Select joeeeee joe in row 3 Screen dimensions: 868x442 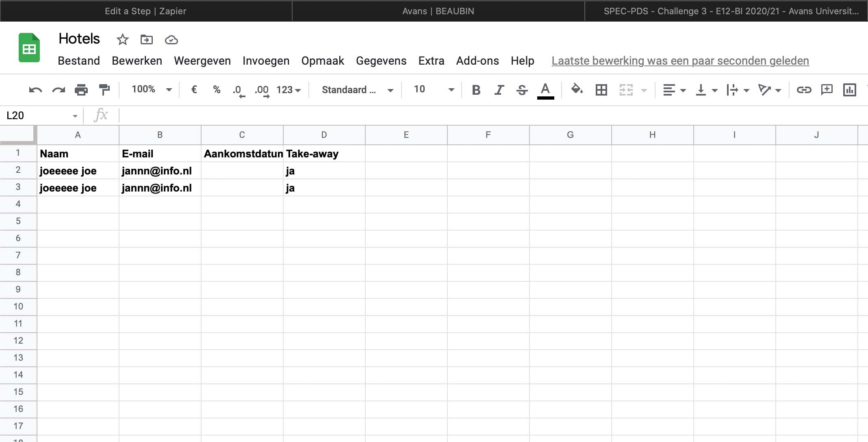point(78,187)
